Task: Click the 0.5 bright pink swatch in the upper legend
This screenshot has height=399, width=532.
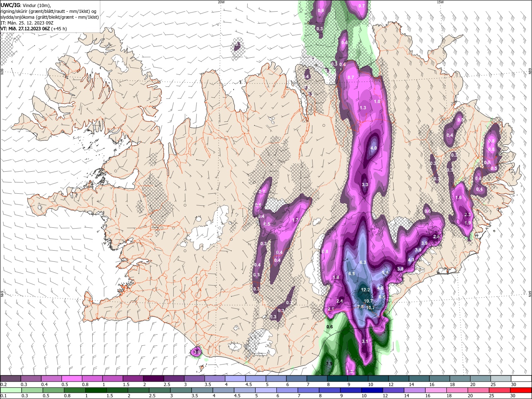Action: (71, 379)
